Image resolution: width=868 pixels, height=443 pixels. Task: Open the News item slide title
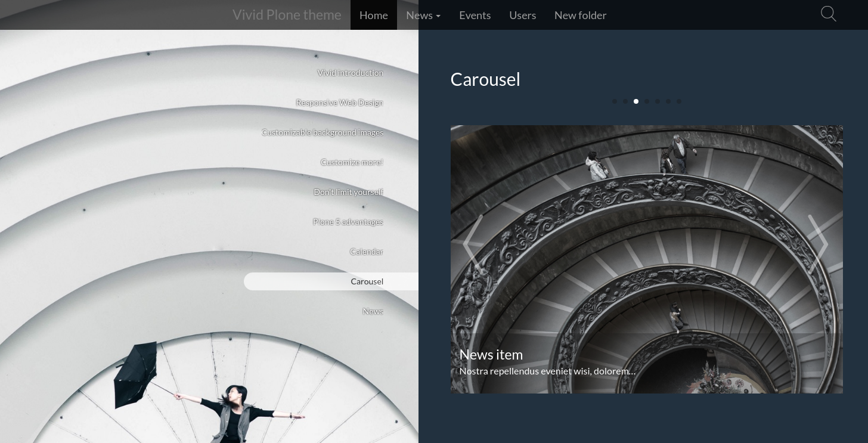click(x=491, y=354)
